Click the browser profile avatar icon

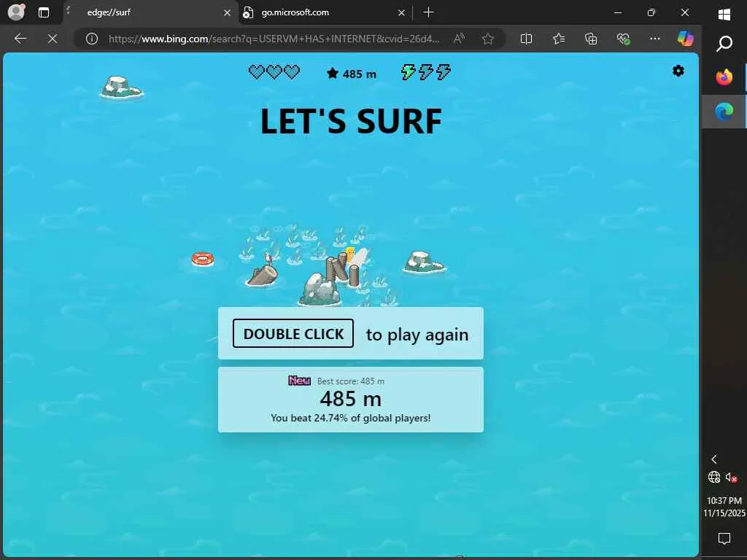(17, 12)
